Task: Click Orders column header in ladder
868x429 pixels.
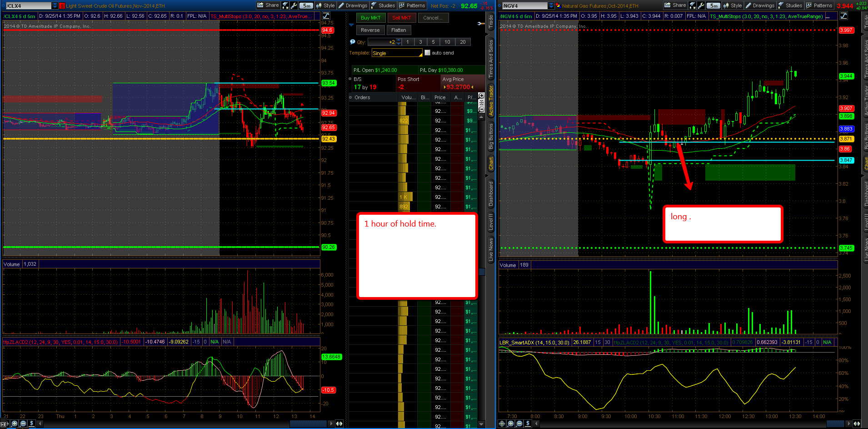Action: (373, 97)
